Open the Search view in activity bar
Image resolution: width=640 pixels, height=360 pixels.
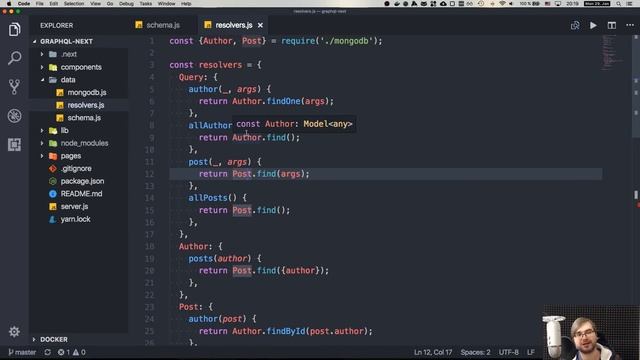point(14,58)
